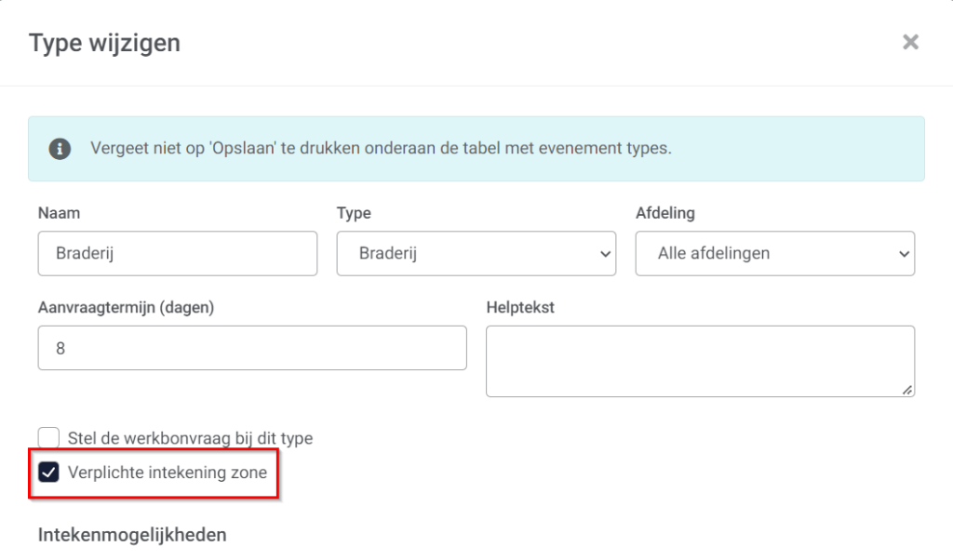Click the Afdeling label
The image size is (953, 560).
[664, 213]
